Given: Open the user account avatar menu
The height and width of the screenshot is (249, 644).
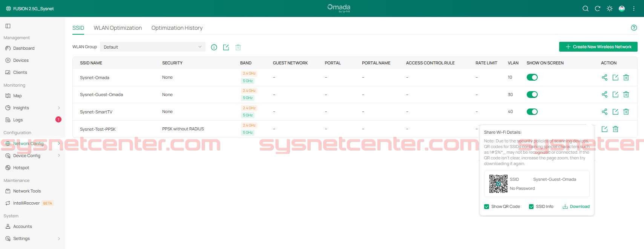Looking at the screenshot, I should (x=622, y=9).
